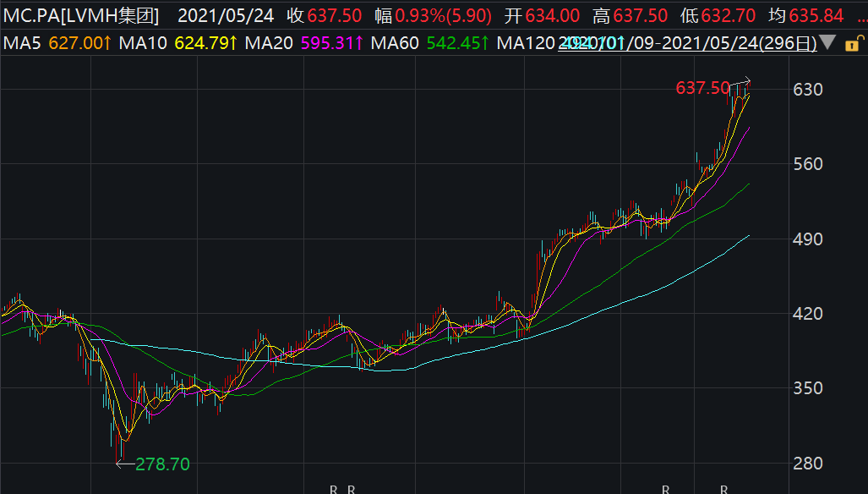
Task: Click the closing price 收 637.50 value
Action: (x=335, y=15)
